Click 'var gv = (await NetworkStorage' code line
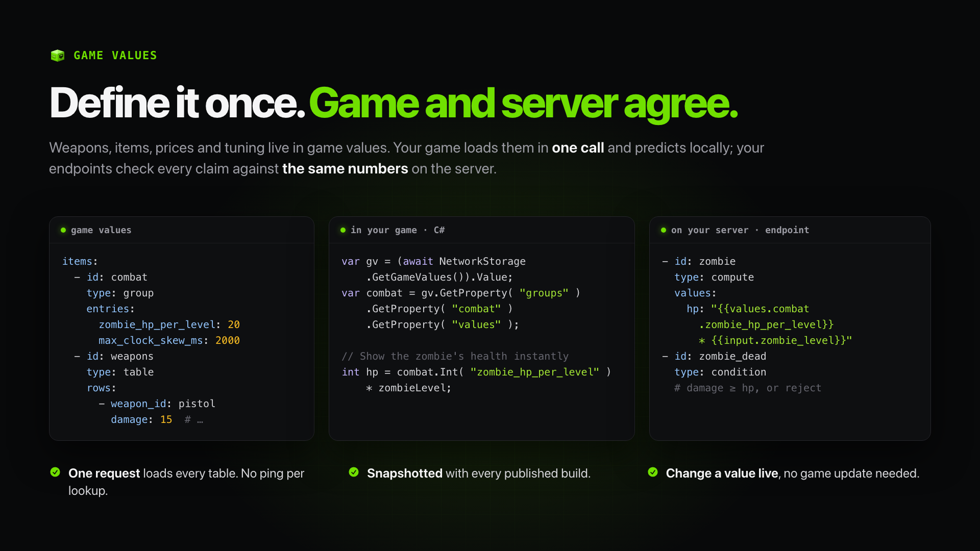Viewport: 980px width, 551px height. [x=434, y=261]
